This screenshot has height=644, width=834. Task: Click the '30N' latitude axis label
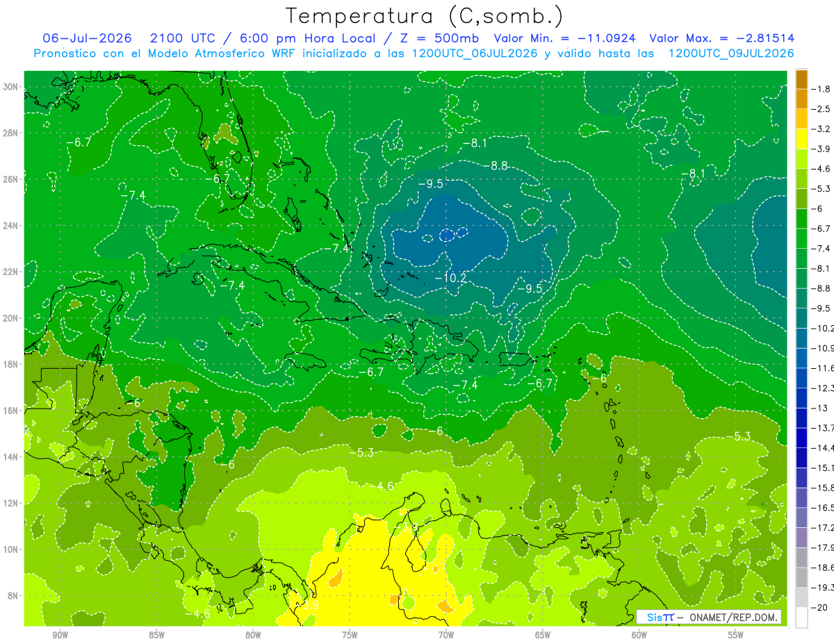tap(11, 87)
